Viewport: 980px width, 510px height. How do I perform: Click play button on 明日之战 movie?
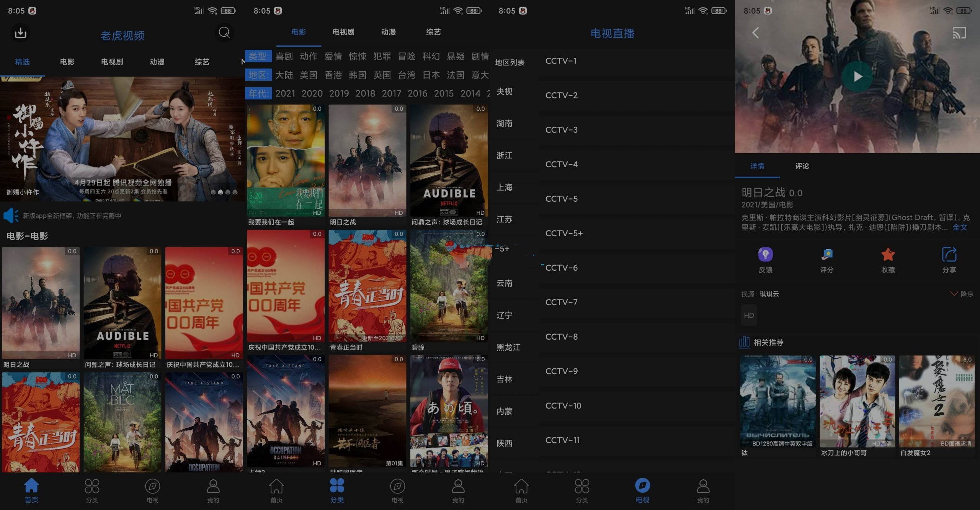(857, 77)
